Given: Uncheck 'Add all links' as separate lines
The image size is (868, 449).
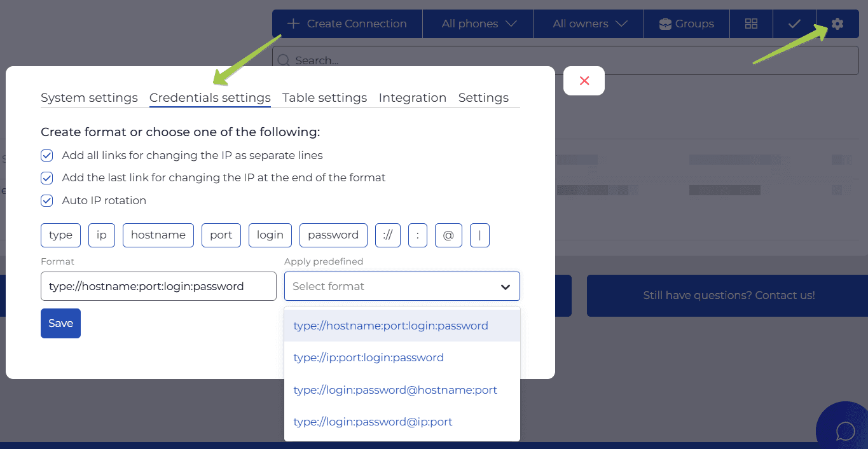Looking at the screenshot, I should click(x=47, y=156).
